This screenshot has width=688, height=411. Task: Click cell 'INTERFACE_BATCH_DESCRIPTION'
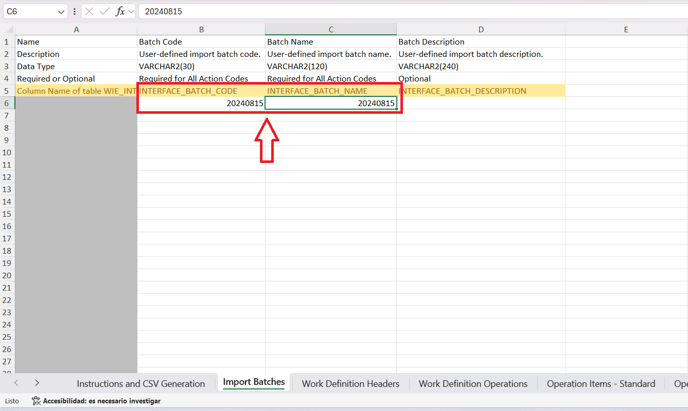point(481,91)
